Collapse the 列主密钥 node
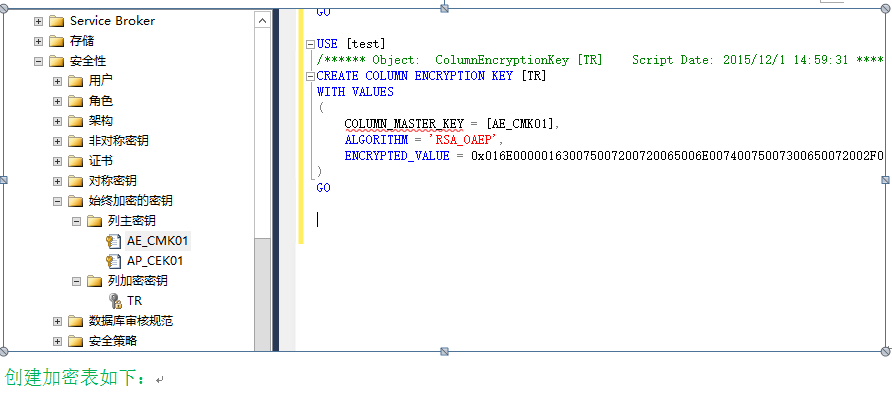 pyautogui.click(x=76, y=221)
